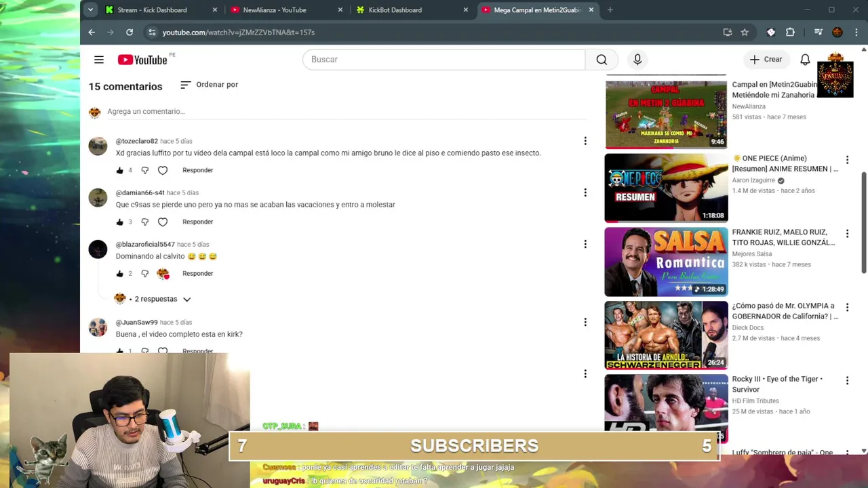Open ONE PIECE anime resumen thumbnail

pyautogui.click(x=666, y=188)
